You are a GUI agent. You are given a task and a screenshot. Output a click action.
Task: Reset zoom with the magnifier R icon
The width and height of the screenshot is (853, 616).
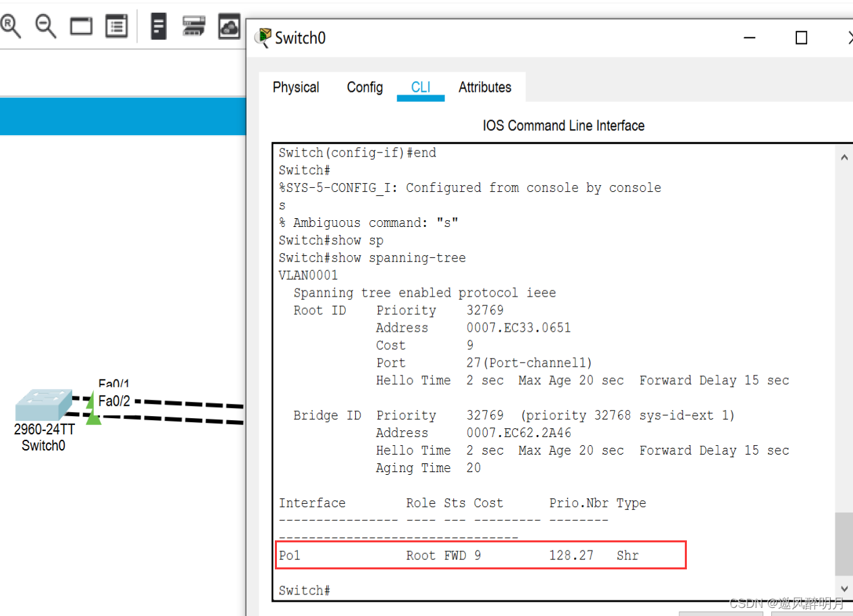pyautogui.click(x=11, y=26)
